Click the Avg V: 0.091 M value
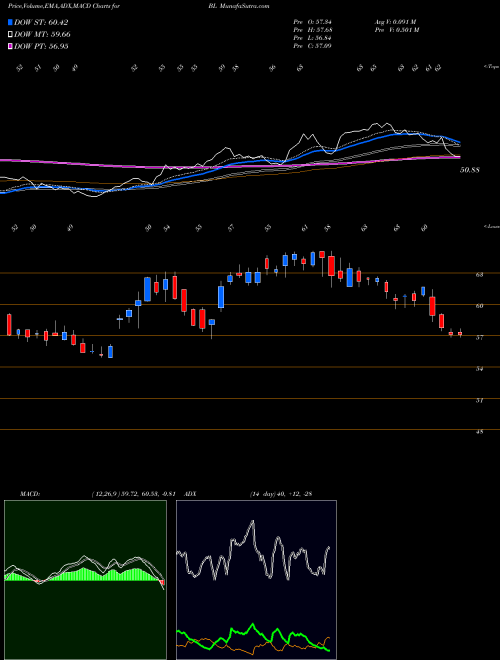The height and width of the screenshot is (660, 500). (x=395, y=22)
